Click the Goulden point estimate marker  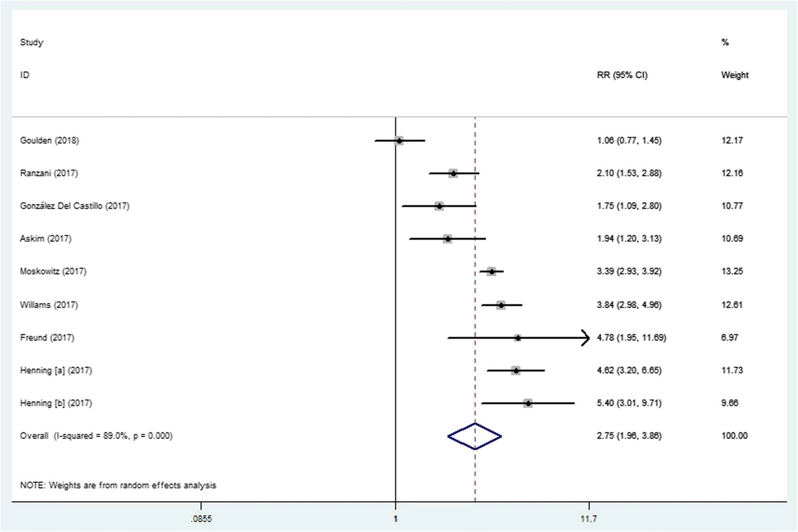tap(399, 141)
